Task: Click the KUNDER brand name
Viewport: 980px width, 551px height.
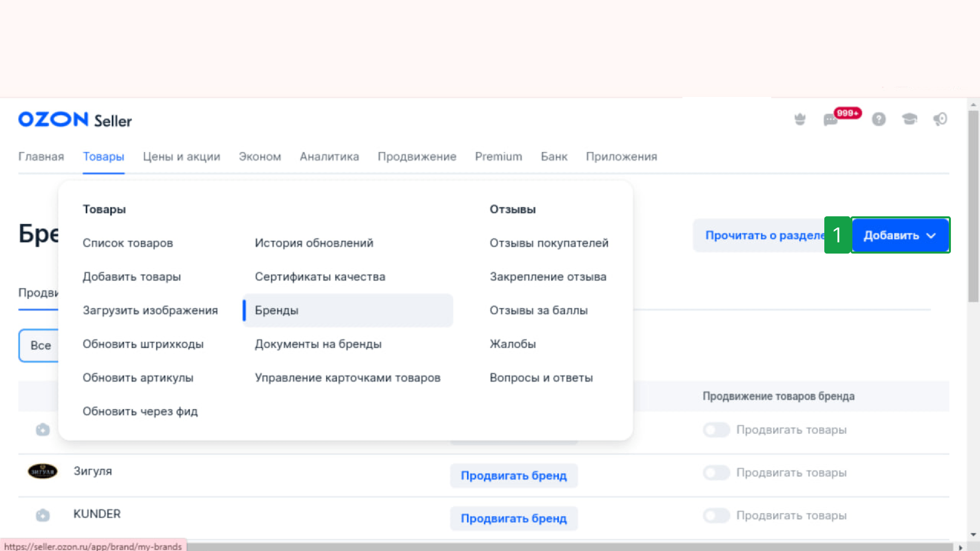Action: [97, 514]
